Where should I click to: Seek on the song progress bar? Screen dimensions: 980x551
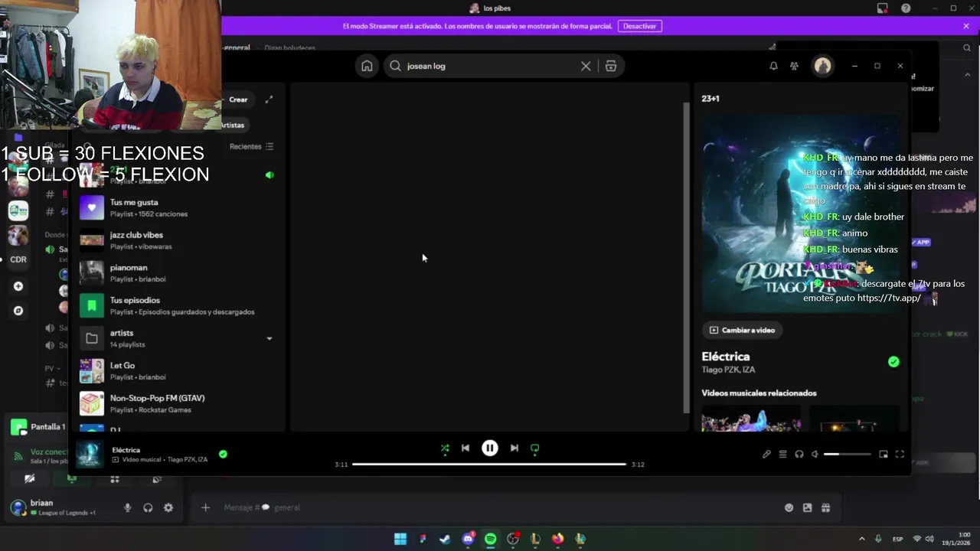pos(489,464)
